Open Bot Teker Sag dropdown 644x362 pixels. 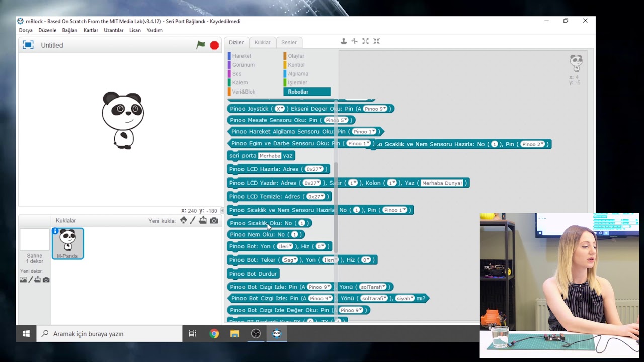pyautogui.click(x=290, y=260)
